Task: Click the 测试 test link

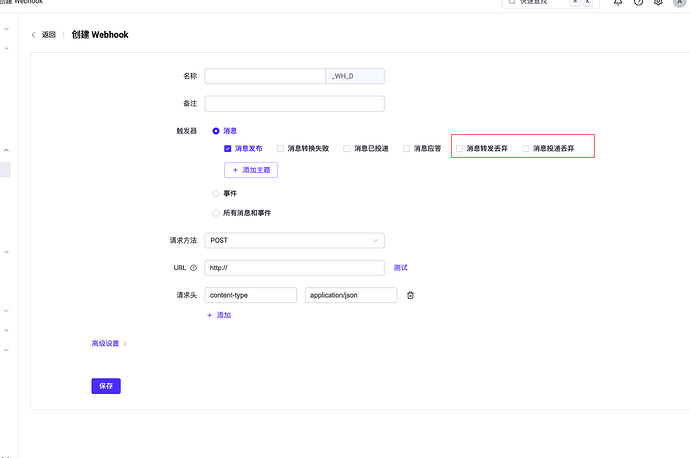Action: pos(400,268)
